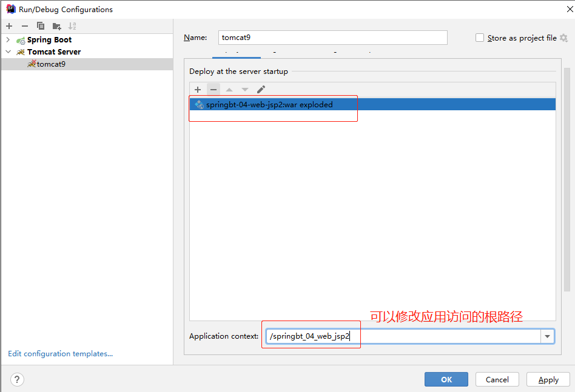Click the Spring Boot category icon

21,40
